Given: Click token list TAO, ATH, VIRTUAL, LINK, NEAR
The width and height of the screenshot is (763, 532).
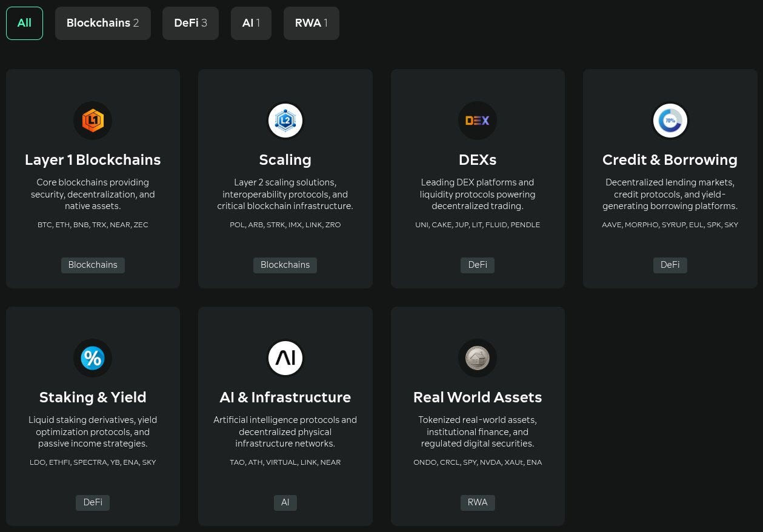Looking at the screenshot, I should 285,462.
